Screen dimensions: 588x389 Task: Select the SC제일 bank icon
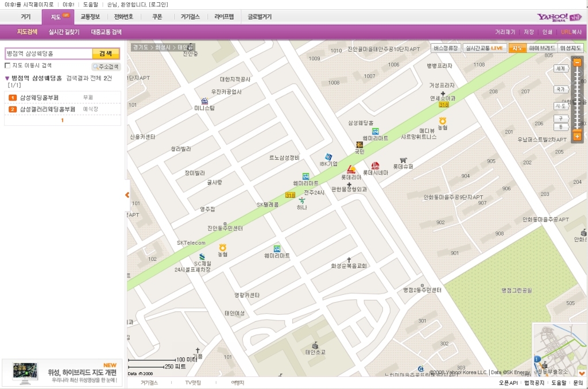[x=202, y=257]
